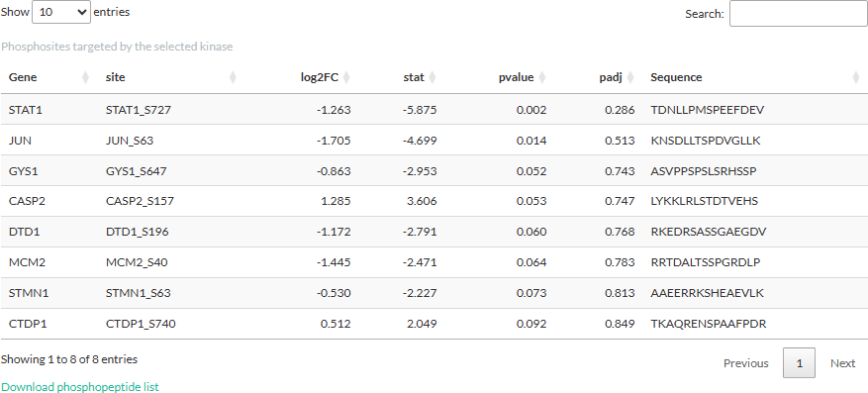Image resolution: width=868 pixels, height=393 pixels.
Task: Sort by log2FC column sort icon
Action: click(346, 77)
